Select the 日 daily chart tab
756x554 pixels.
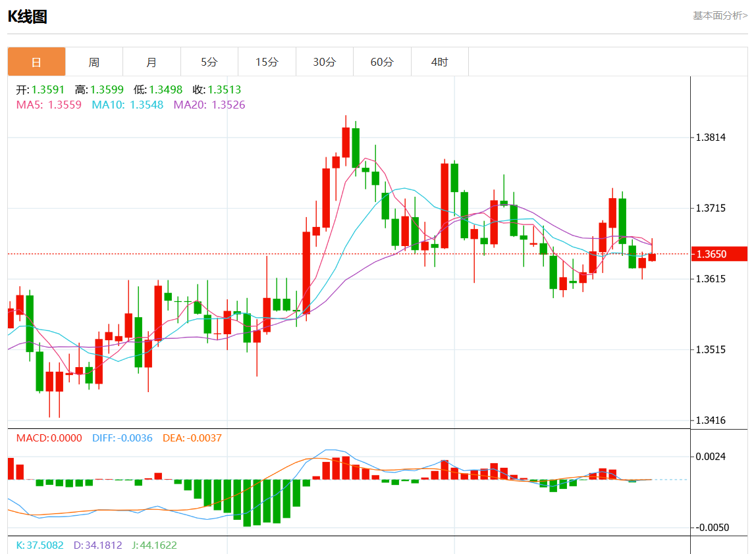click(37, 62)
